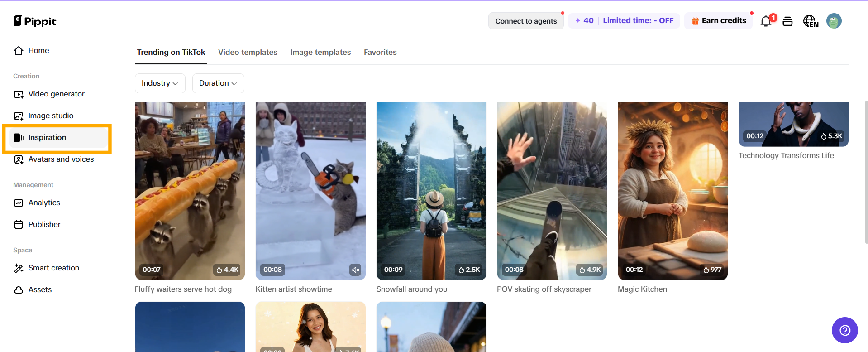Click the Smart creation wand icon
The height and width of the screenshot is (352, 868).
click(19, 268)
